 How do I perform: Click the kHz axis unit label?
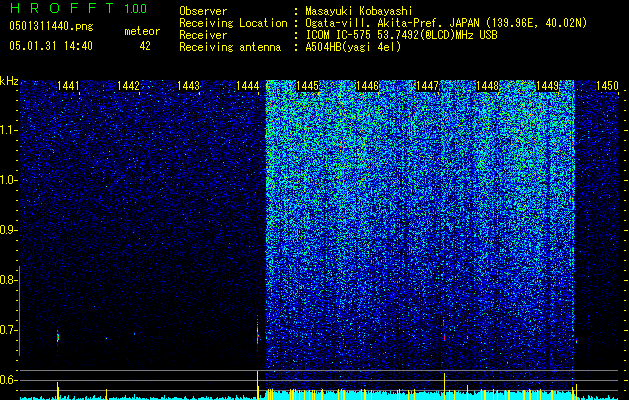(x=10, y=81)
